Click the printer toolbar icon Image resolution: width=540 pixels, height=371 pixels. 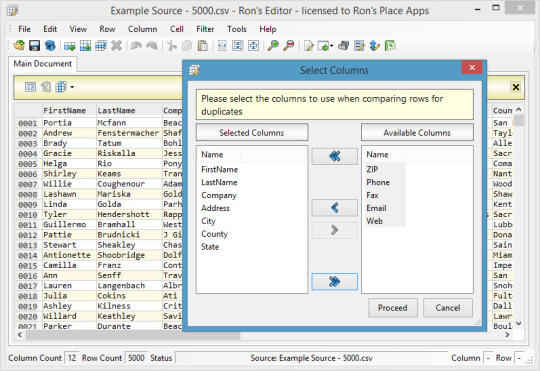[x=343, y=45]
